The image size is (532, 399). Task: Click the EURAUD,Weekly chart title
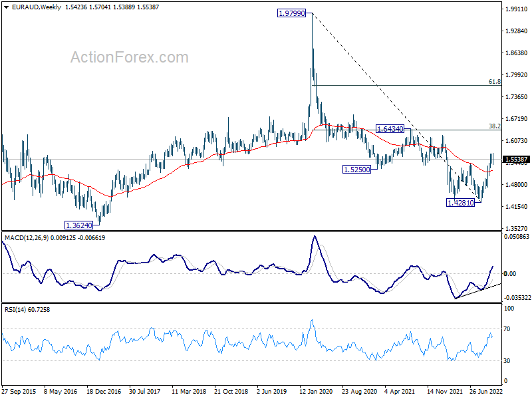37,7
